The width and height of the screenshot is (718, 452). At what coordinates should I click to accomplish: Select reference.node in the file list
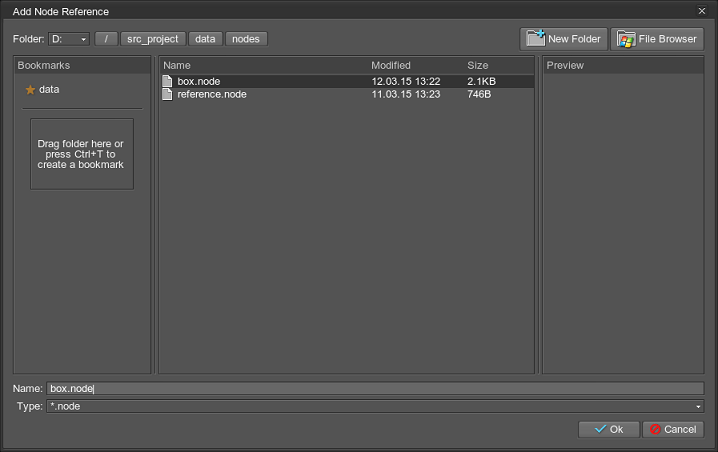[x=212, y=94]
